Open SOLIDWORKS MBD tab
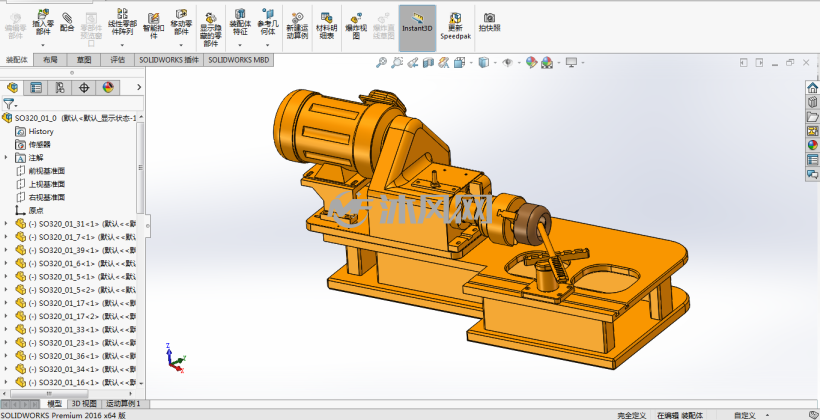The height and width of the screenshot is (420, 820). pos(238,60)
